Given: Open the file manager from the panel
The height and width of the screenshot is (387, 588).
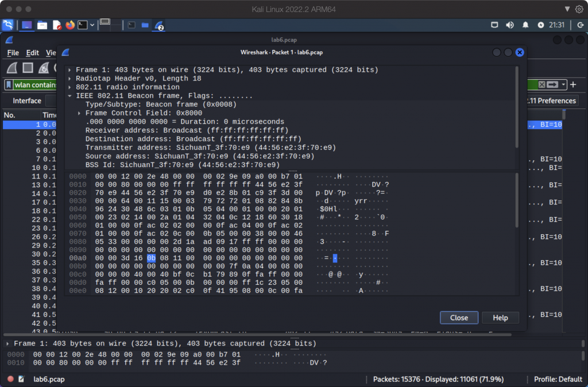Looking at the screenshot, I should coord(42,25).
